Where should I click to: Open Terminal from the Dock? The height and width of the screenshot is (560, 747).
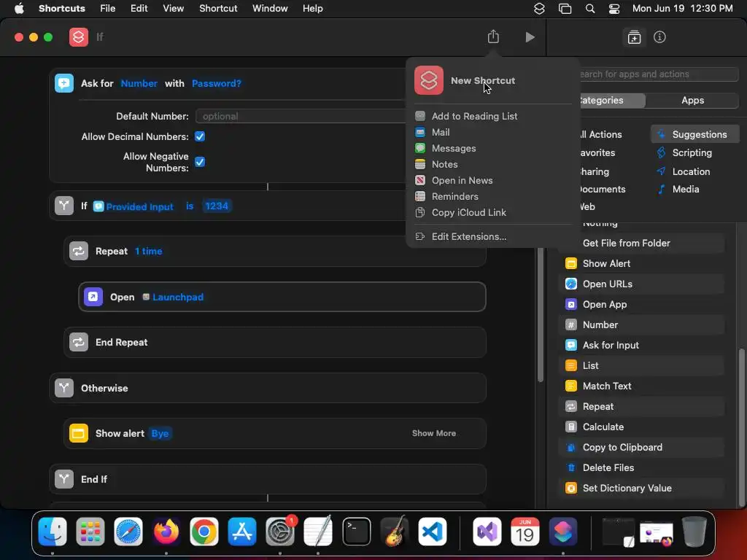click(x=356, y=532)
